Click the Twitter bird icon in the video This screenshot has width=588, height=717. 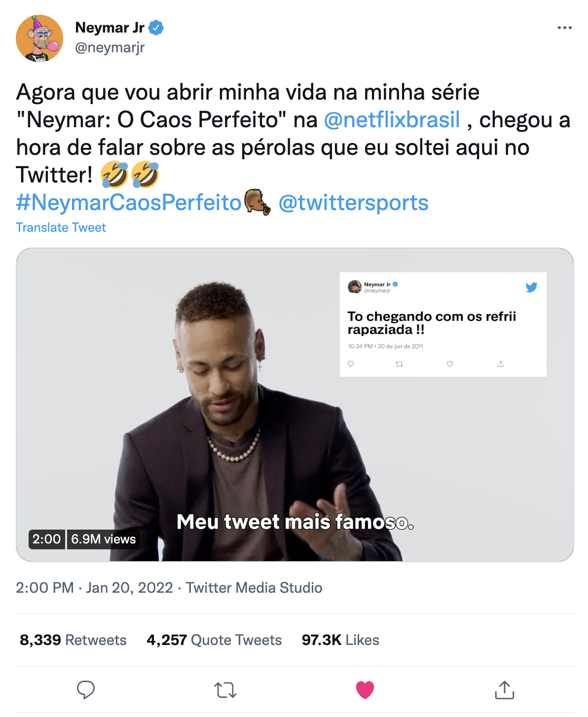[x=531, y=287]
